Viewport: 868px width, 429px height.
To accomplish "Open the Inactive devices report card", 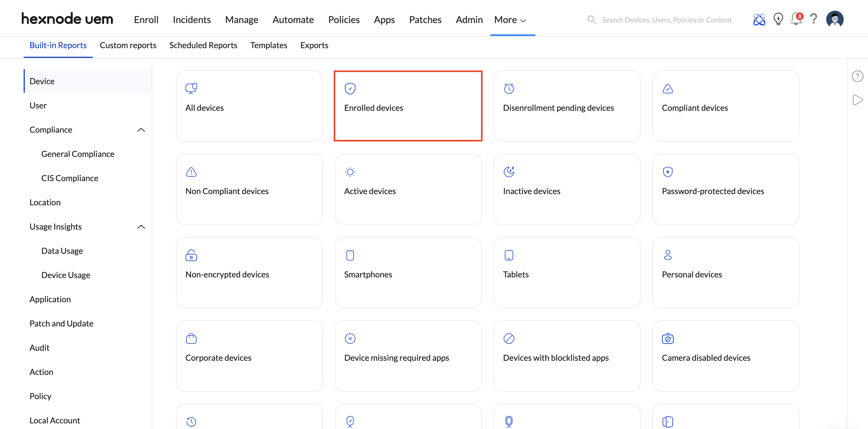I will click(567, 190).
